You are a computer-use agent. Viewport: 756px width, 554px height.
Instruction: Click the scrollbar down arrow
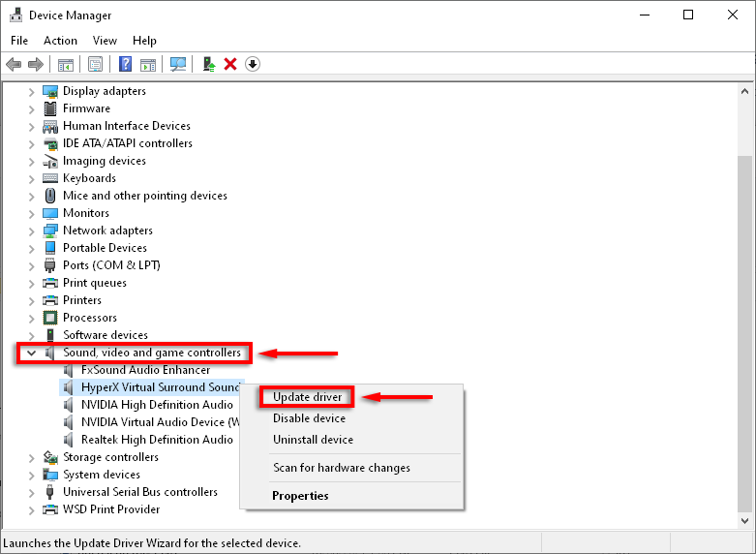coord(744,521)
